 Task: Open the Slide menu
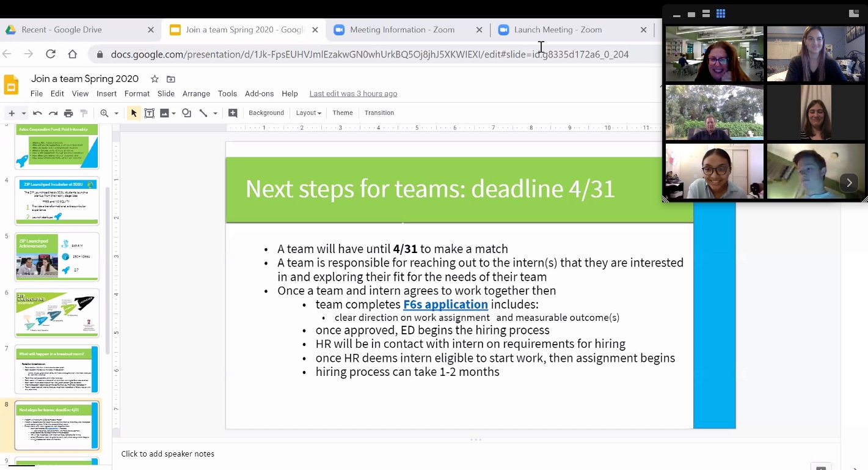pos(166,94)
